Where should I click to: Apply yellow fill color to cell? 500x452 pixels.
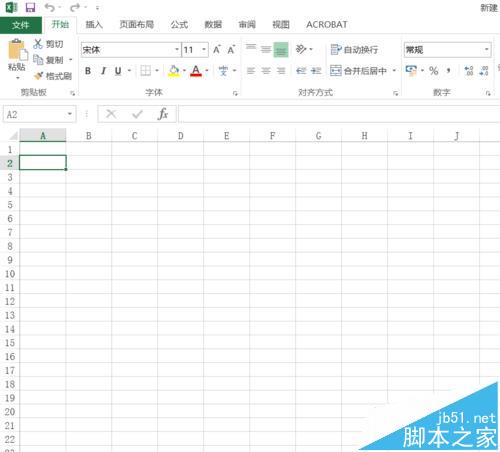point(174,71)
